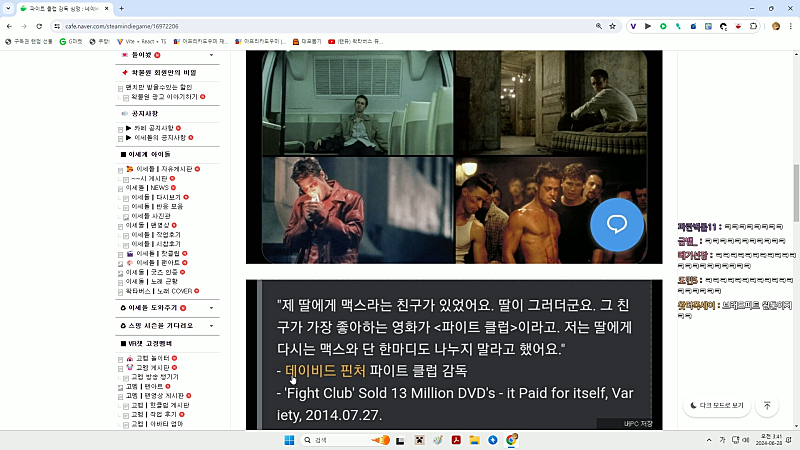Open the G마켓 bookmark
800x450 pixels.
(x=72, y=41)
